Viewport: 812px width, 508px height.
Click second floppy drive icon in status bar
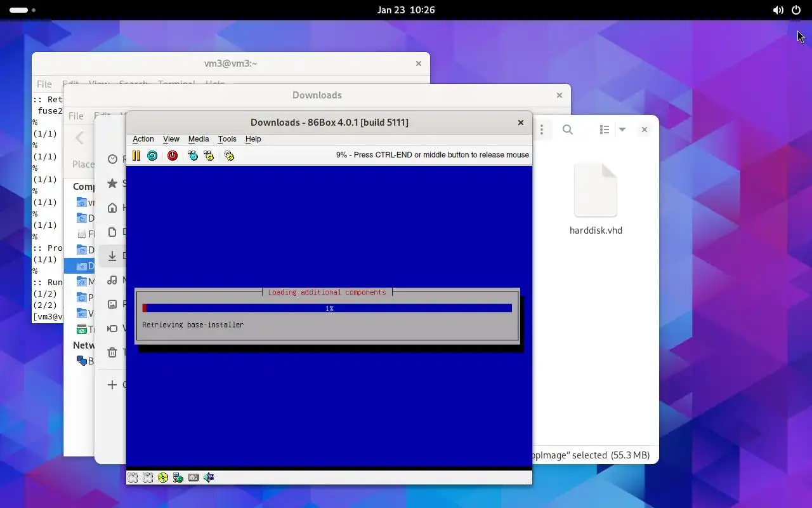coord(148,478)
